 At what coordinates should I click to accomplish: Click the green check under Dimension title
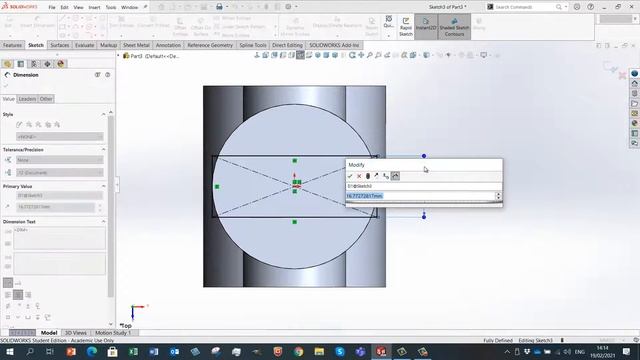pos(6,85)
